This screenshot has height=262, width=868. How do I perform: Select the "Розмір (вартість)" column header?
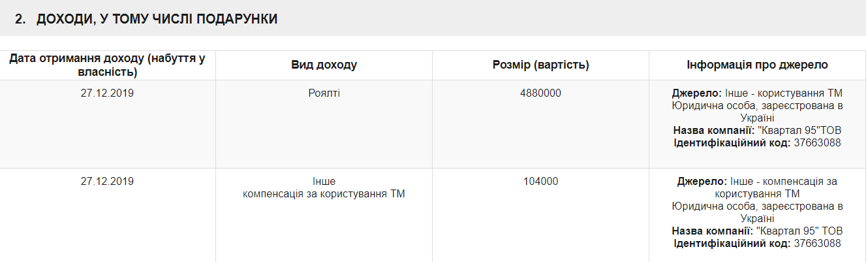[x=540, y=65]
